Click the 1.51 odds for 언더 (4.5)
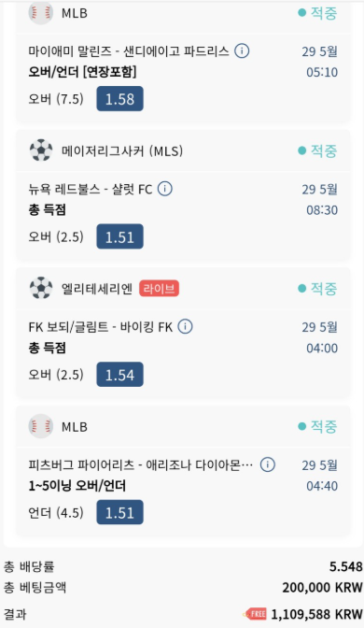The height and width of the screenshot is (628, 364). pos(119,512)
